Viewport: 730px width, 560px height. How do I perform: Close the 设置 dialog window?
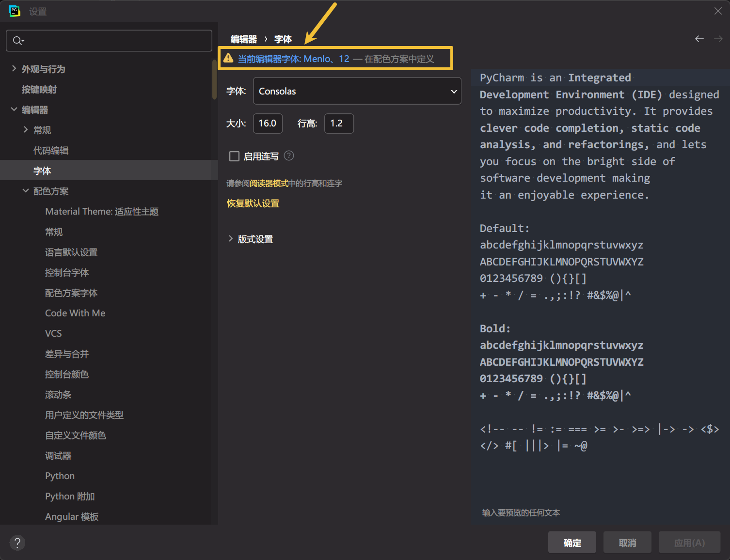click(718, 11)
